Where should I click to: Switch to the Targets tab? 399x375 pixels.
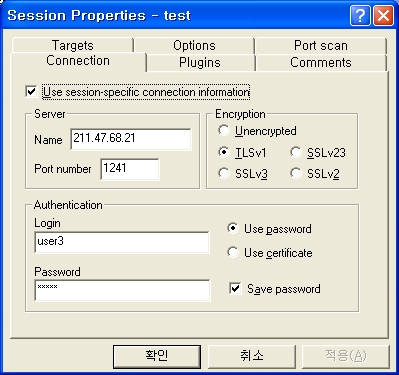click(72, 45)
